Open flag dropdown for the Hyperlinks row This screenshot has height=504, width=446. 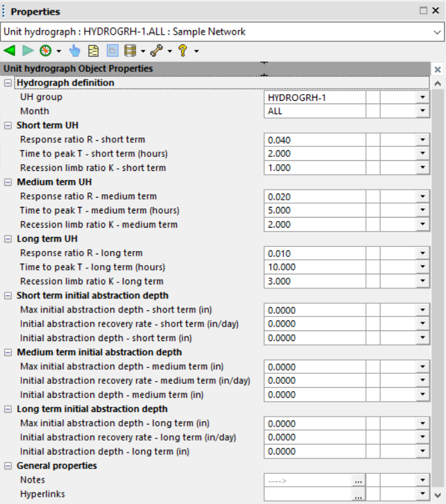423,494
